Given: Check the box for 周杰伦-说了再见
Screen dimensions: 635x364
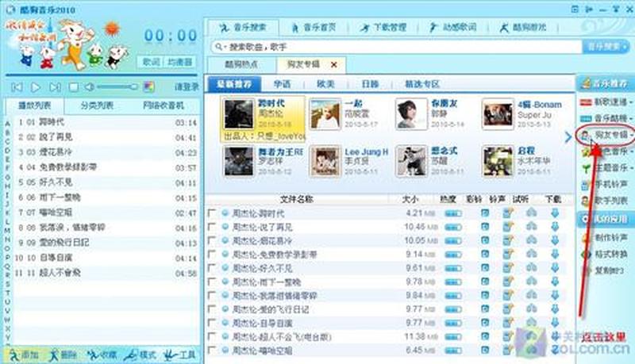Looking at the screenshot, I should [x=211, y=227].
